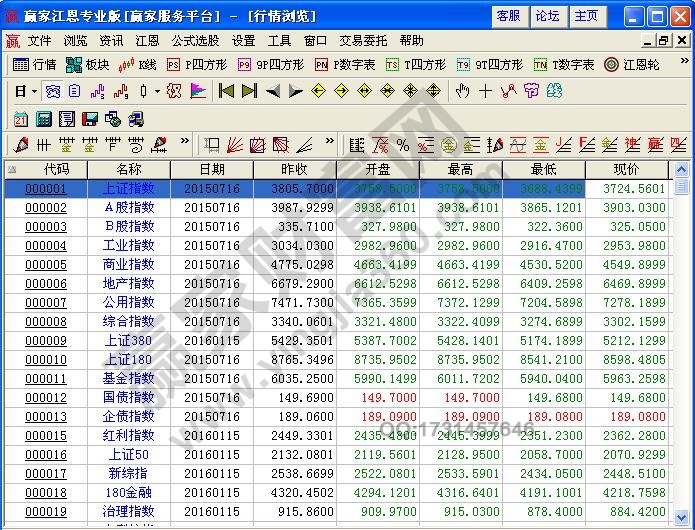The height and width of the screenshot is (530, 695).
Task: Open the 日 period dropdown arrow
Action: point(34,91)
